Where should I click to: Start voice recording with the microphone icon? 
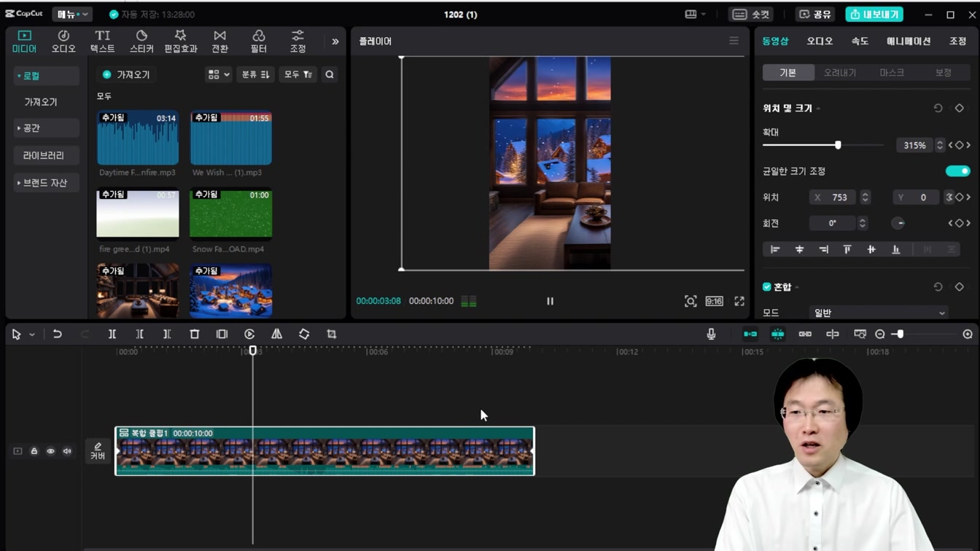[711, 334]
